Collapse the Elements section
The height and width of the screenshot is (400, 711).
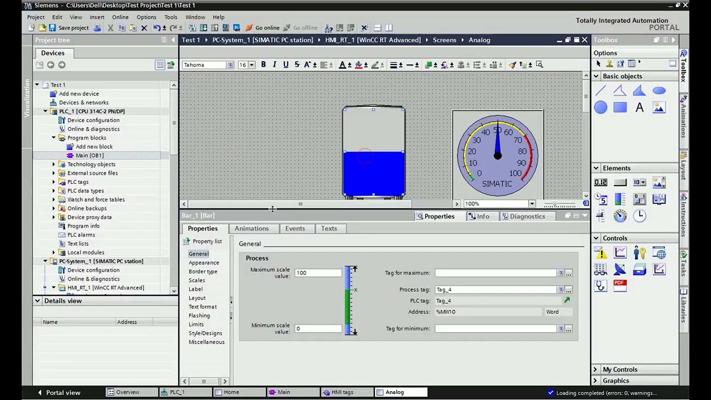pyautogui.click(x=597, y=168)
